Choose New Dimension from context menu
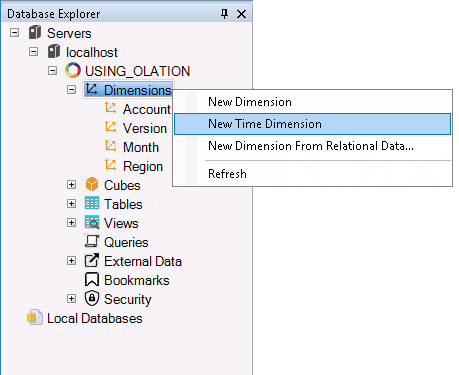Image resolution: width=459 pixels, height=375 pixels. click(x=312, y=102)
